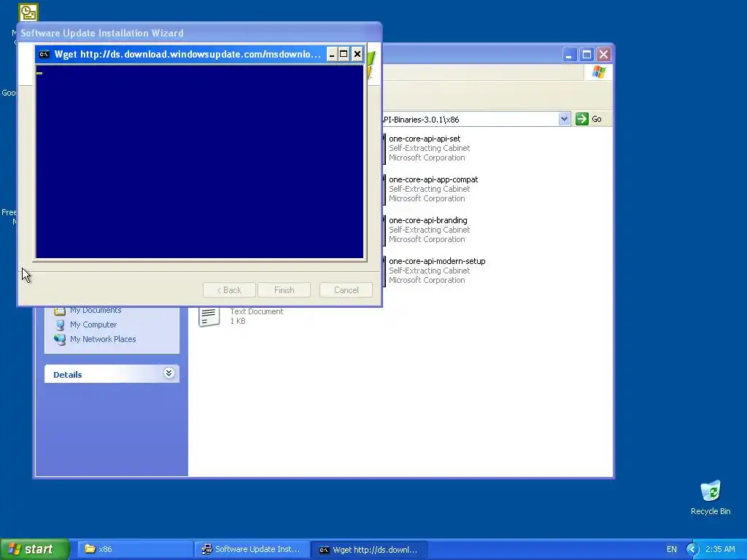Maximize the Wget console window
The image size is (747, 560).
coord(344,54)
